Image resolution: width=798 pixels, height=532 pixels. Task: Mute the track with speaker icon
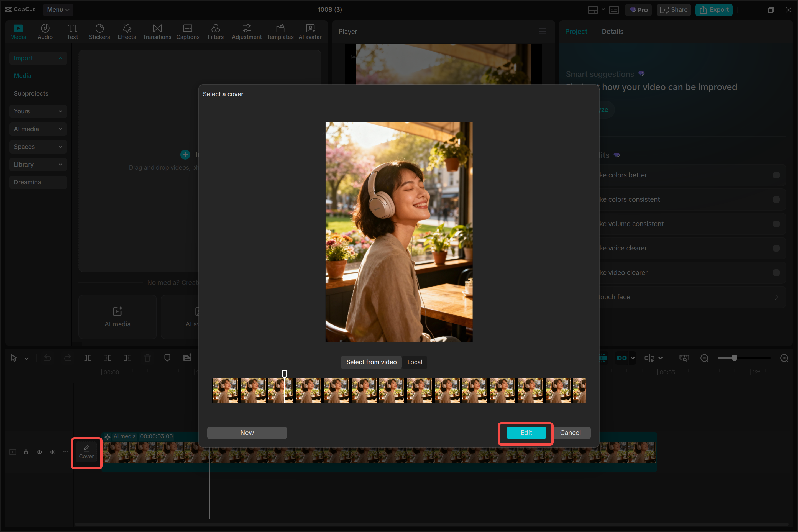pyautogui.click(x=53, y=452)
